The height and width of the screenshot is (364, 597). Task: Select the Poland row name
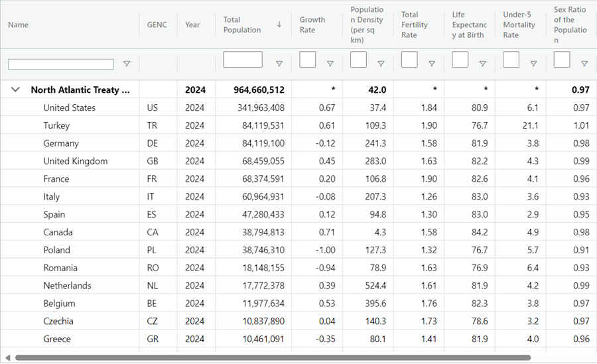coord(57,250)
